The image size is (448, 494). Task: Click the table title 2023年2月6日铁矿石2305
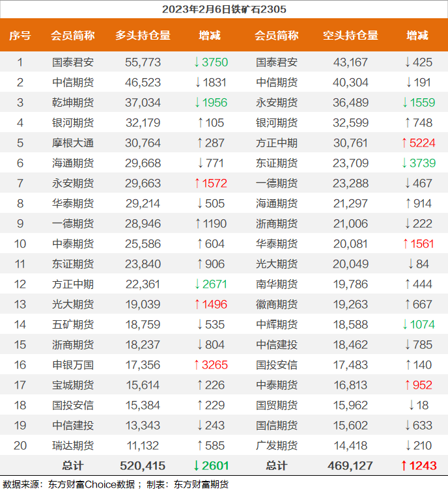[223, 9]
